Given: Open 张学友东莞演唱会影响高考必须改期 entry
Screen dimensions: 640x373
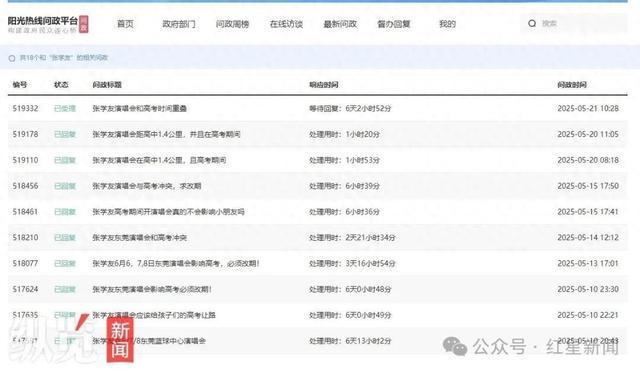Looking at the screenshot, I should tap(152, 289).
